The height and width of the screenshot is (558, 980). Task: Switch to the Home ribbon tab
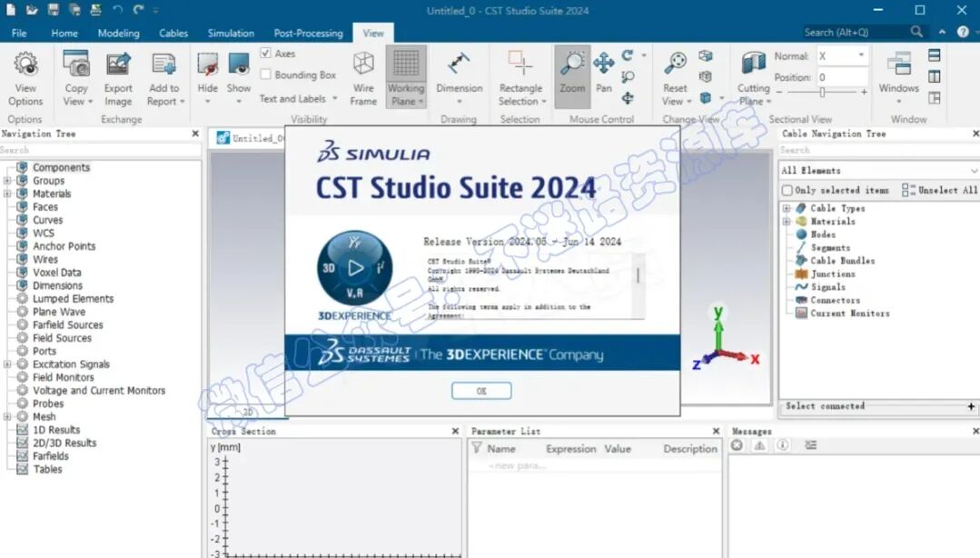64,33
